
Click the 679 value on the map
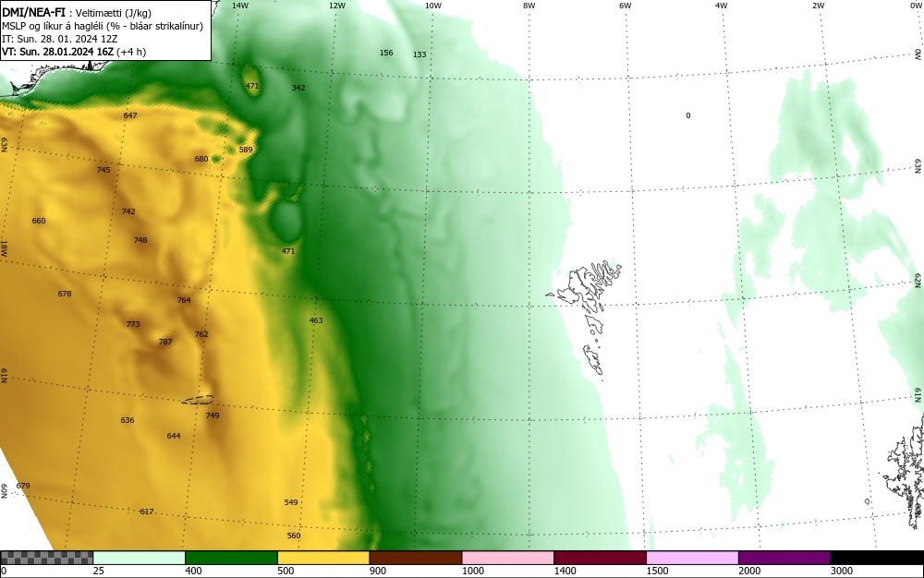pyautogui.click(x=23, y=487)
